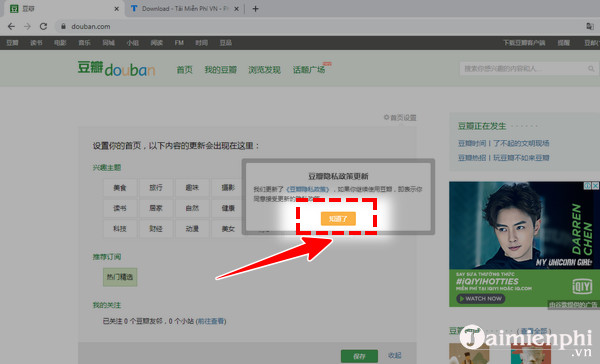Toggle the 趣味 interest topic
Image resolution: width=600 pixels, height=364 pixels.
pos(192,188)
